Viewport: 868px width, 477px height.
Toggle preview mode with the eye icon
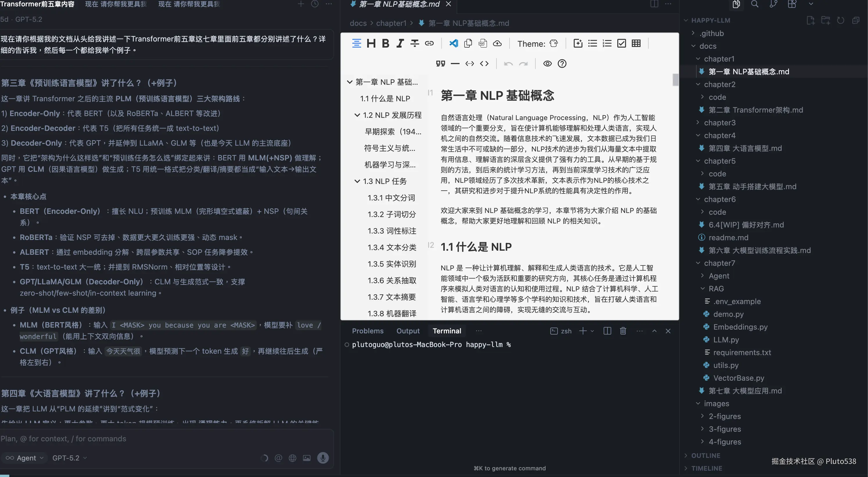pyautogui.click(x=547, y=64)
